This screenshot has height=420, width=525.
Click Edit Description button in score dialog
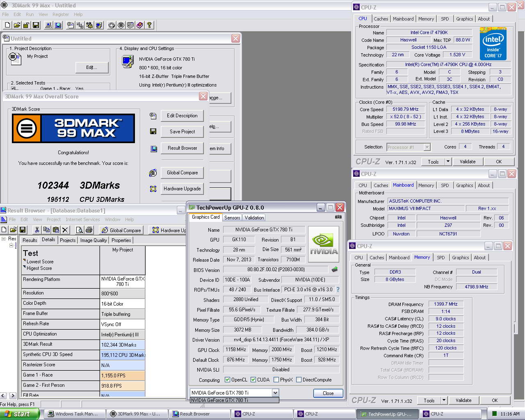[182, 116]
